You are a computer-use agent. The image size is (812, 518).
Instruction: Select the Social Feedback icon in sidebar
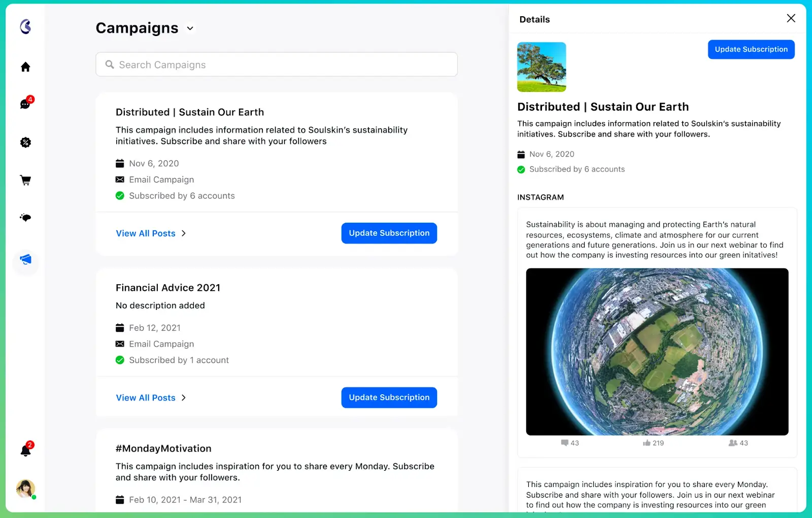(x=25, y=218)
